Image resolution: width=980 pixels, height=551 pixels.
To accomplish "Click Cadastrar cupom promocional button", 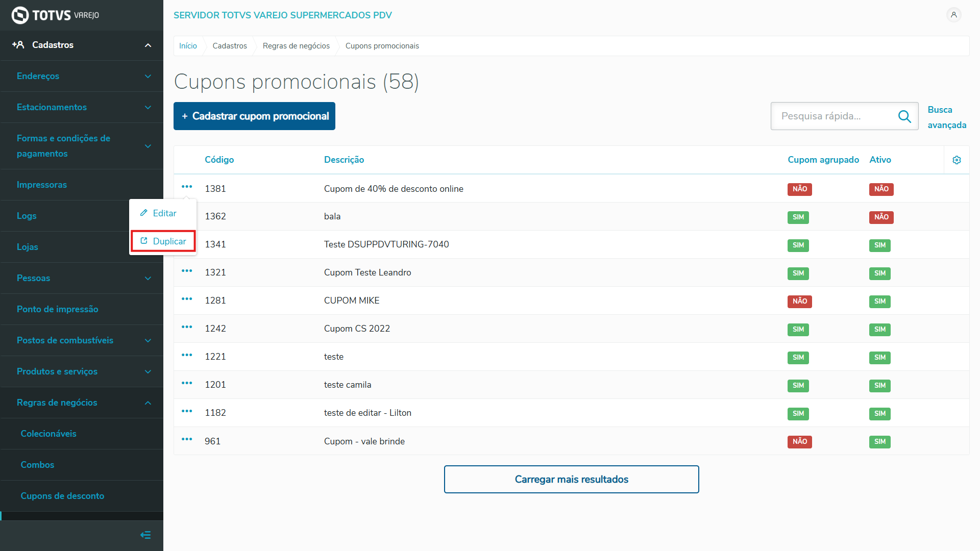I will point(254,116).
